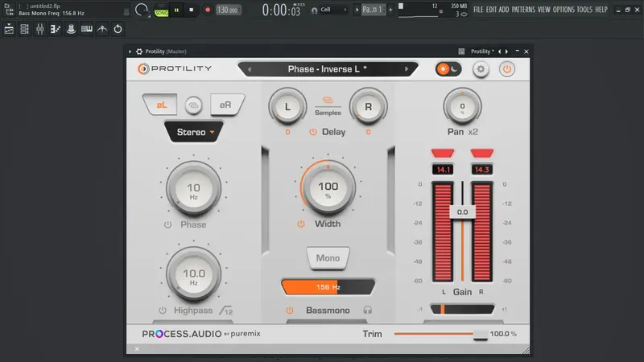
Task: Toggle the Delay power button
Action: [x=313, y=132]
